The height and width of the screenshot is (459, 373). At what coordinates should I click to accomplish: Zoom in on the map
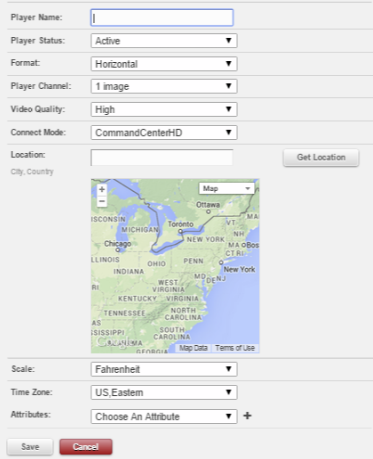102,189
